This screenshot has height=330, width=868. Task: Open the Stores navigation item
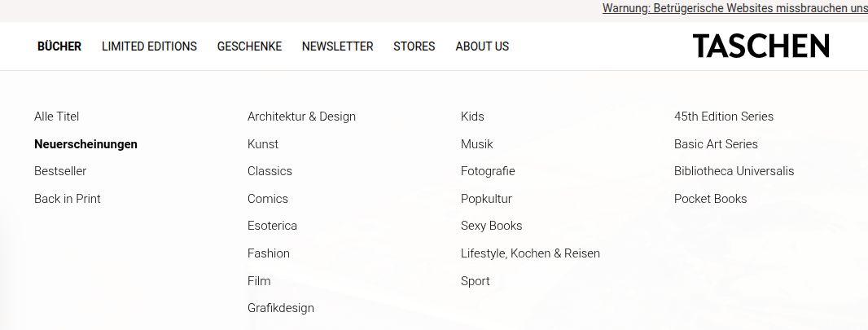point(414,46)
